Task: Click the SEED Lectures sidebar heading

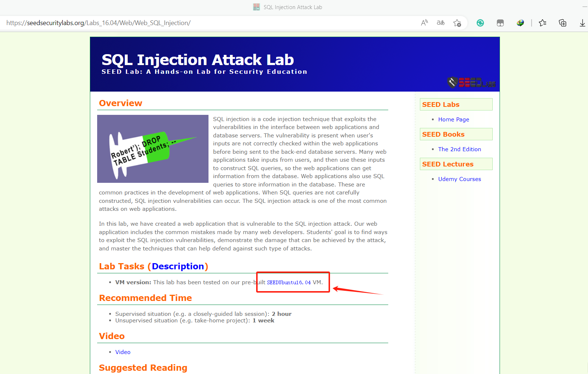Action: [x=456, y=164]
